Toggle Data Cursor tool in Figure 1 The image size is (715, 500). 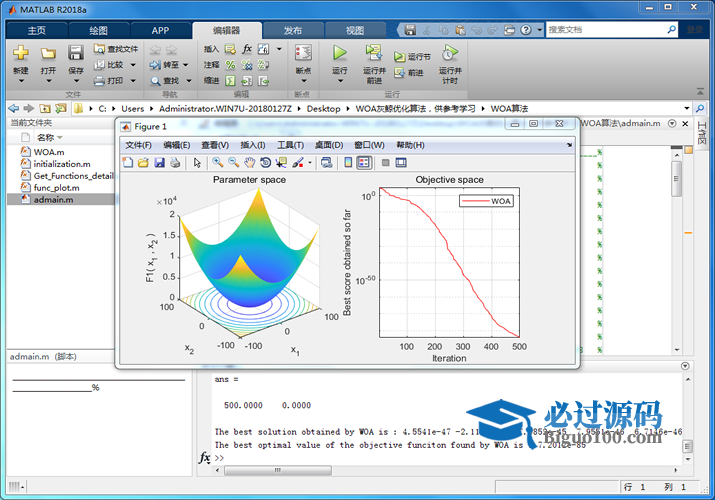click(x=281, y=163)
